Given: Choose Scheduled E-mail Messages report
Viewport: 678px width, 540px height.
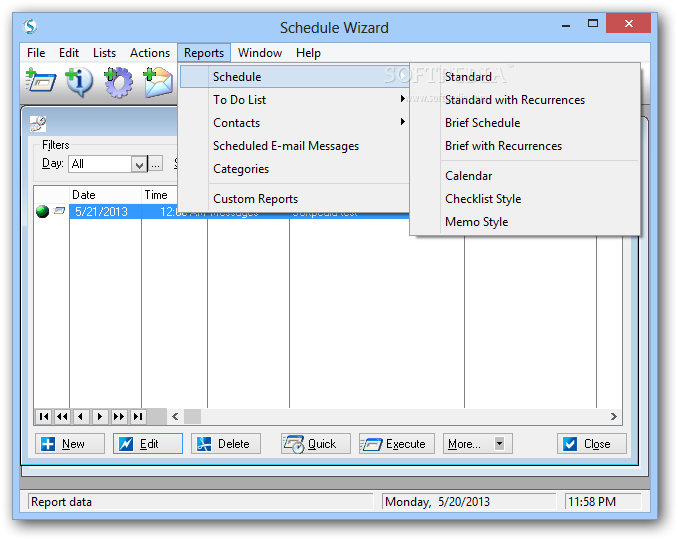Looking at the screenshot, I should [294, 146].
